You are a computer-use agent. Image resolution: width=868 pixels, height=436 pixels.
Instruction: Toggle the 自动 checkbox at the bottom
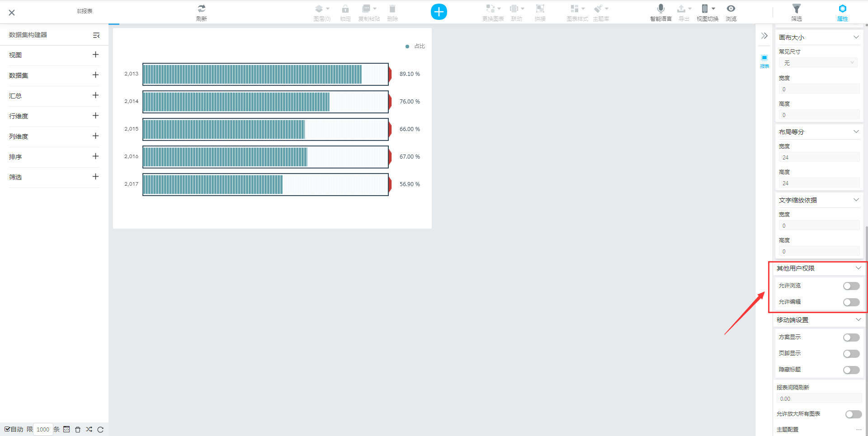[x=7, y=429]
